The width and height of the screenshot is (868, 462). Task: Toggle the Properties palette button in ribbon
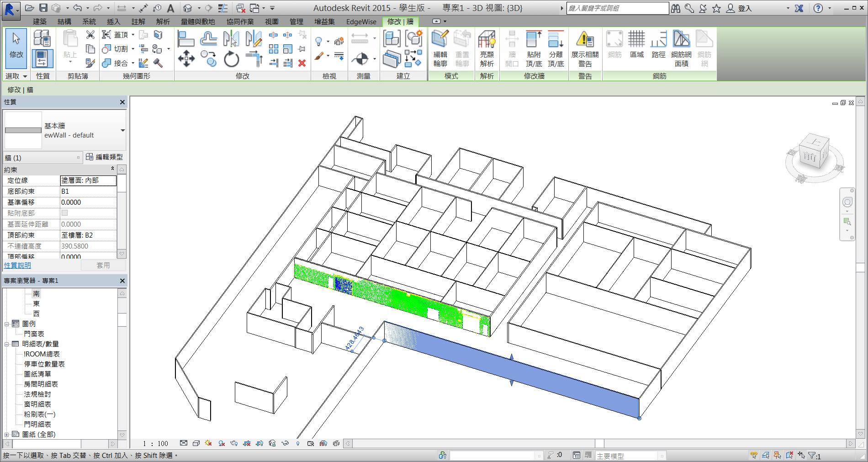point(42,59)
